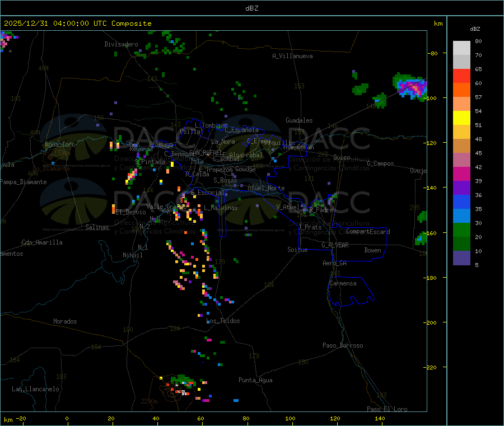Click the 'Divisadero' map label
The height and width of the screenshot is (426, 504).
click(121, 44)
